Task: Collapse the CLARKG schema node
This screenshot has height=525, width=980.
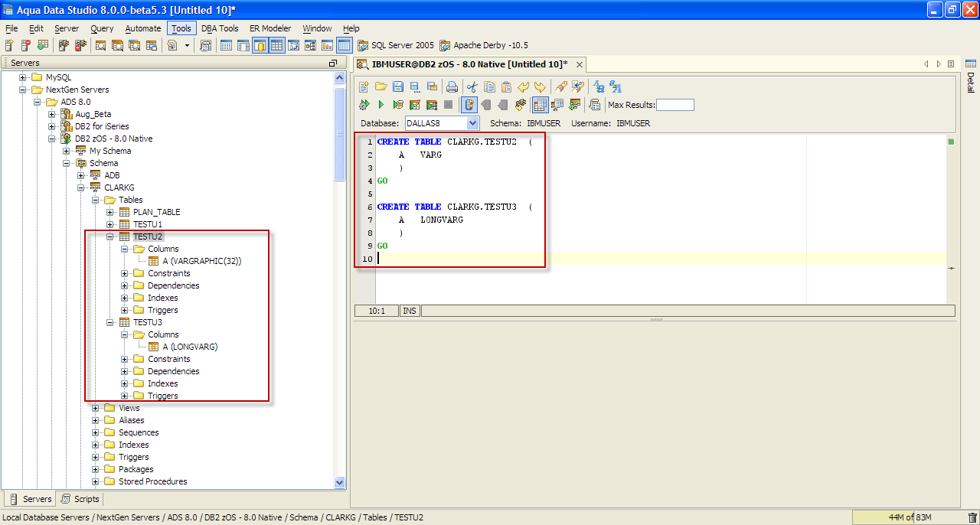Action: tap(81, 187)
